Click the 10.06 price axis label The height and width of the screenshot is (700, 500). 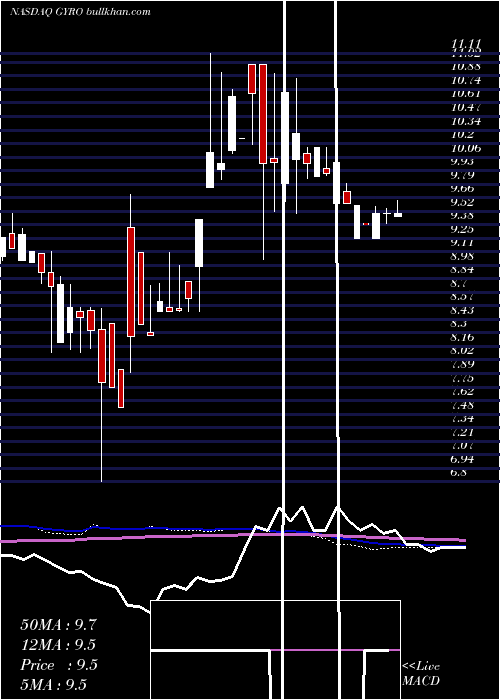coord(466,148)
